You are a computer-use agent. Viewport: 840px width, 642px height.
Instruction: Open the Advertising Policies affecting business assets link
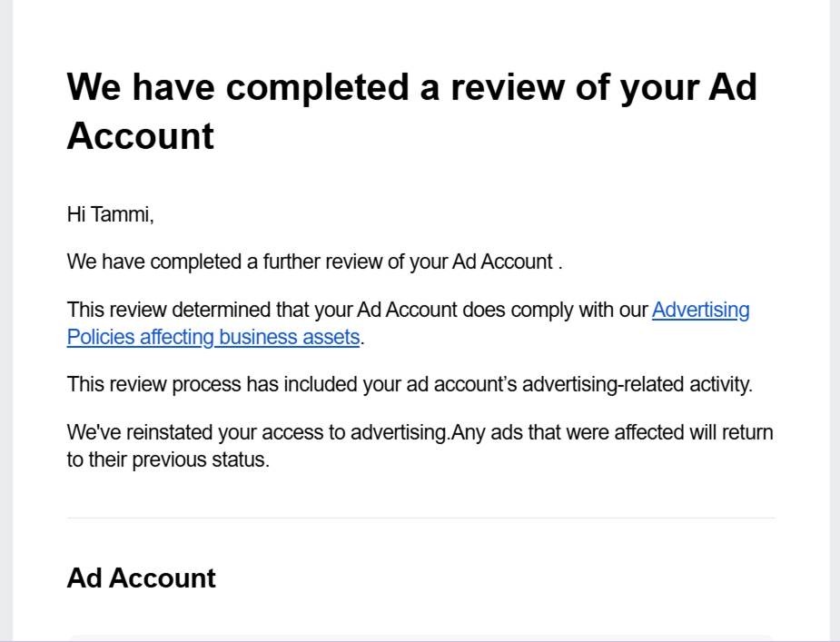point(212,338)
